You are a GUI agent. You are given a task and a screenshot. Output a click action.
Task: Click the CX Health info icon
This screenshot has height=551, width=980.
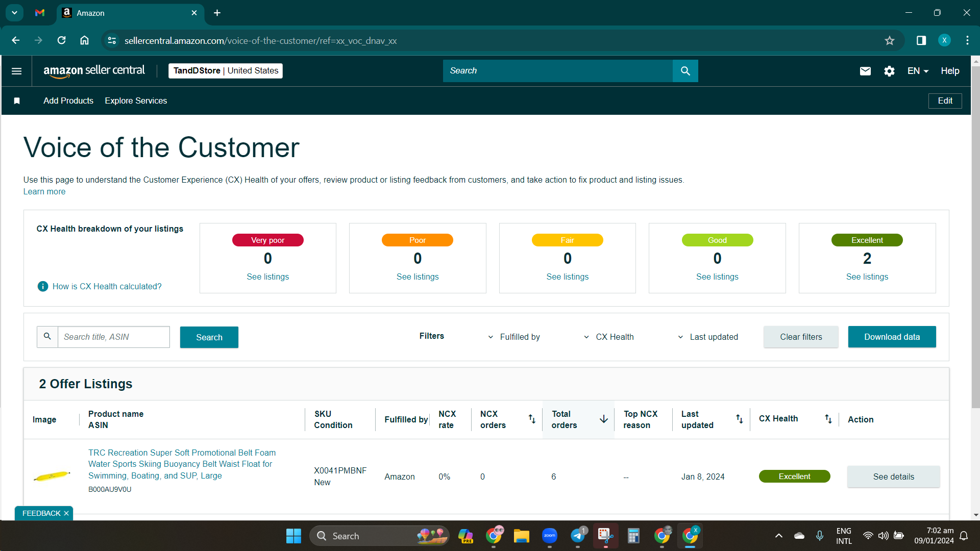[x=43, y=286]
